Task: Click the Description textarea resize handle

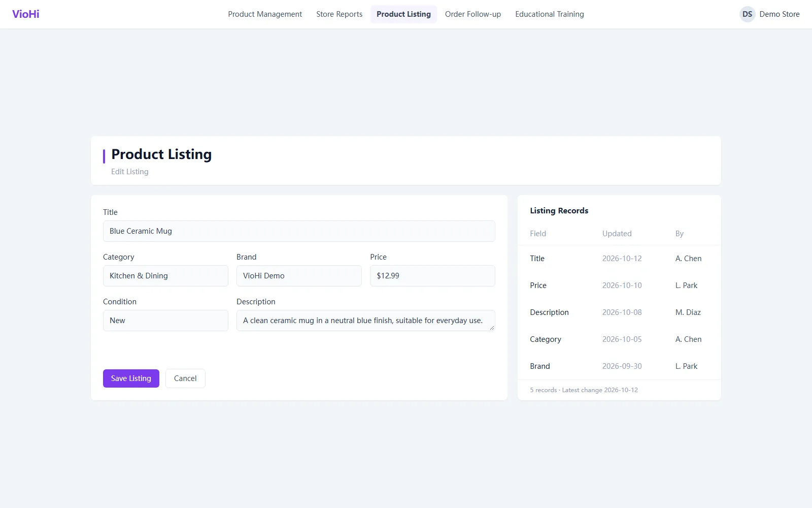Action: point(492,328)
